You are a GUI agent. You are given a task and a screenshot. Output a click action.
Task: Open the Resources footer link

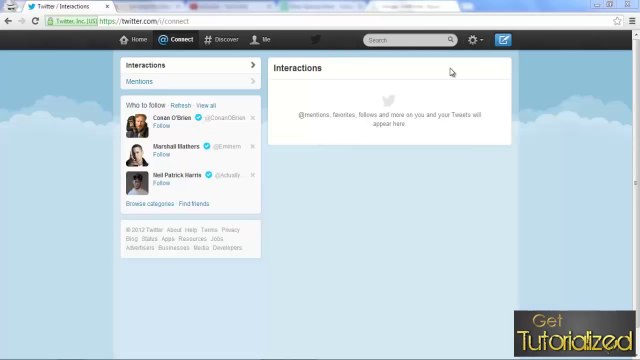click(193, 239)
